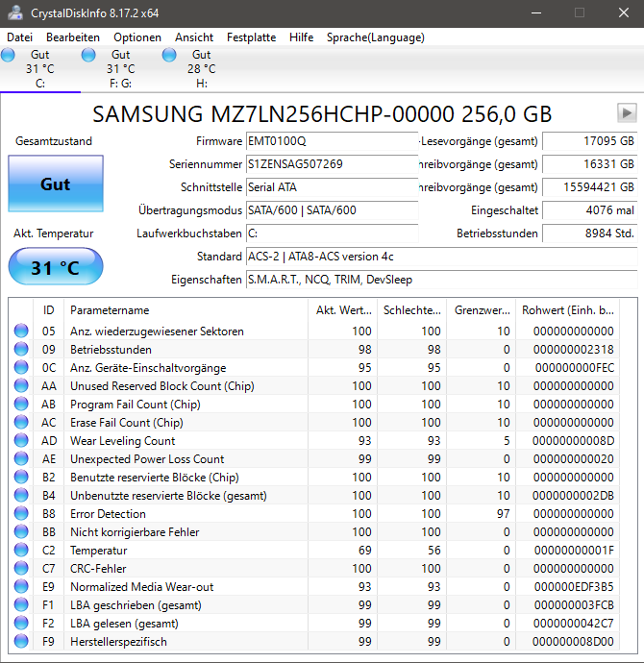Click the Grenzwer... column header
The width and height of the screenshot is (644, 663).
coord(482,310)
